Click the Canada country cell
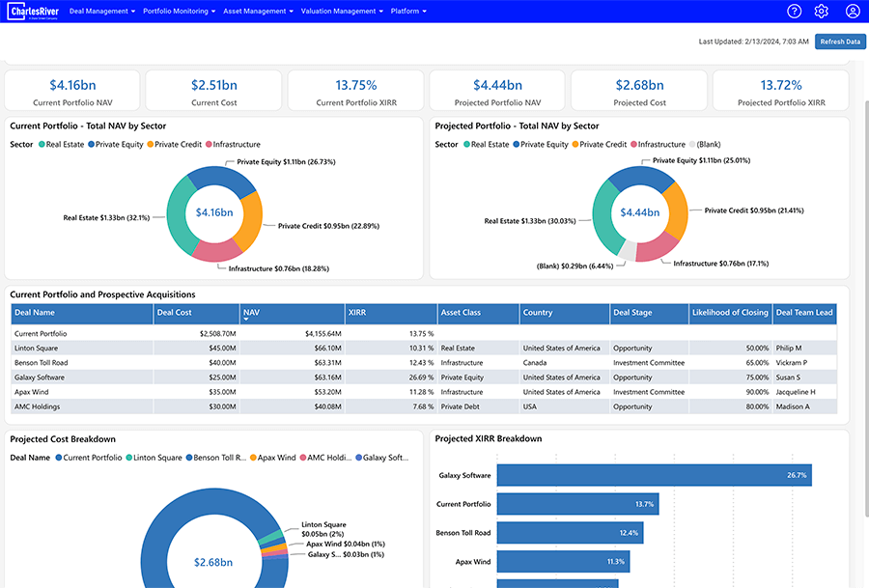Screen dimensions: 869x588 coord(535,363)
